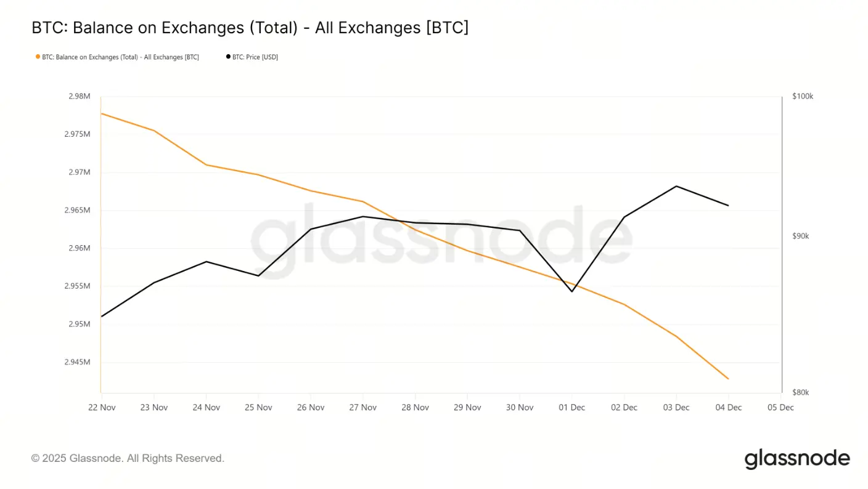The image size is (868, 489).
Task: Click the glassnode logo in the bottom right
Action: 796,459
